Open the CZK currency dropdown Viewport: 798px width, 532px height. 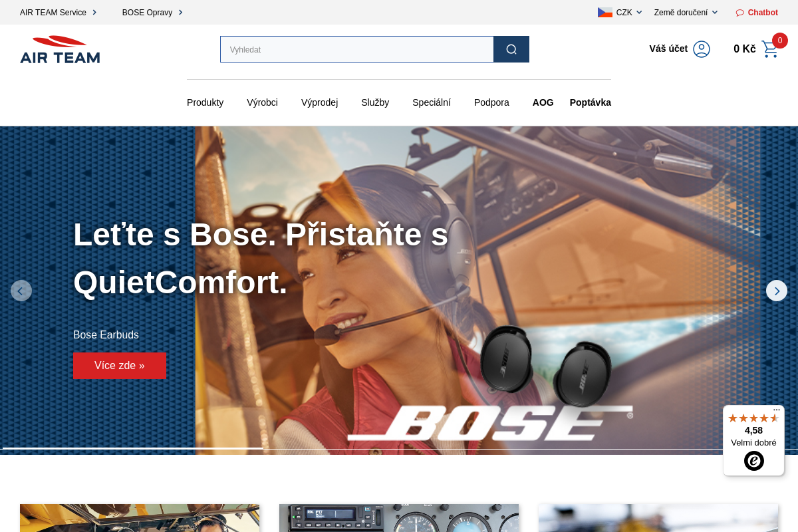(628, 12)
